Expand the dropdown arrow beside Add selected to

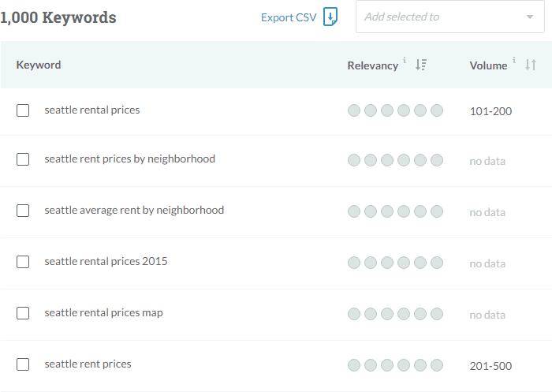pos(529,17)
